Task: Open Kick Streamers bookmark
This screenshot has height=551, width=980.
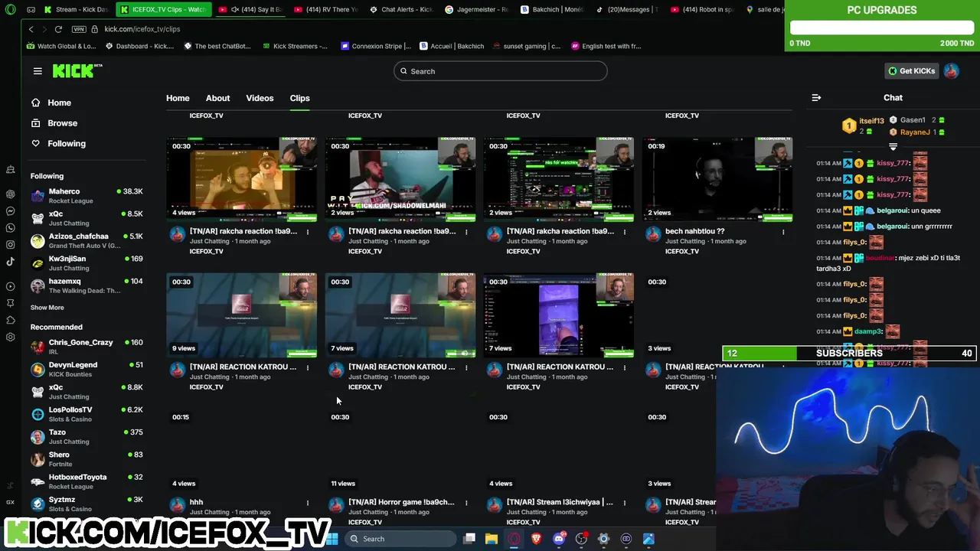Action: pyautogui.click(x=295, y=46)
